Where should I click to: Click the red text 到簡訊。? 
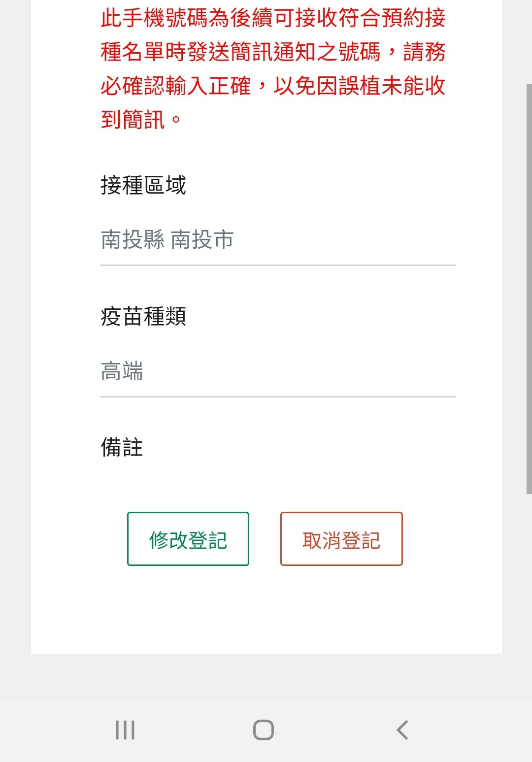(141, 119)
